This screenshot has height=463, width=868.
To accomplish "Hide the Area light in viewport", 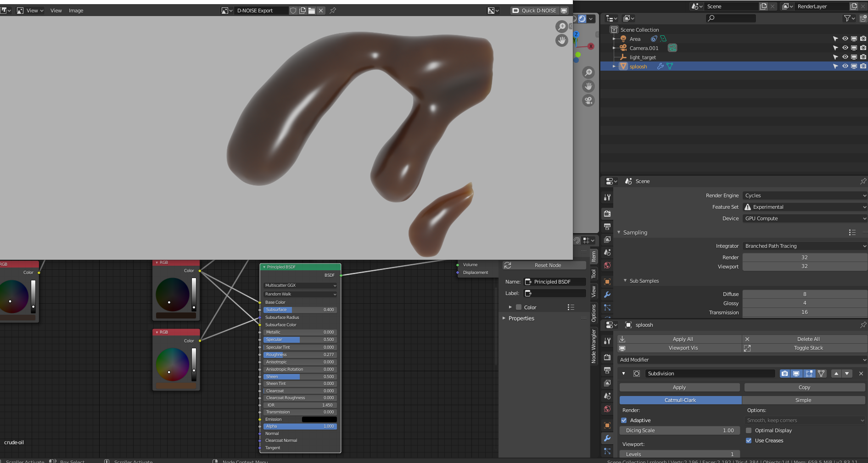I will tap(845, 39).
